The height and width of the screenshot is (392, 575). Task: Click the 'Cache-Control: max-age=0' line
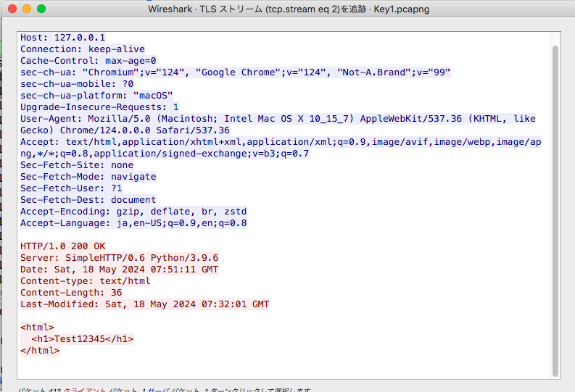[x=88, y=61]
